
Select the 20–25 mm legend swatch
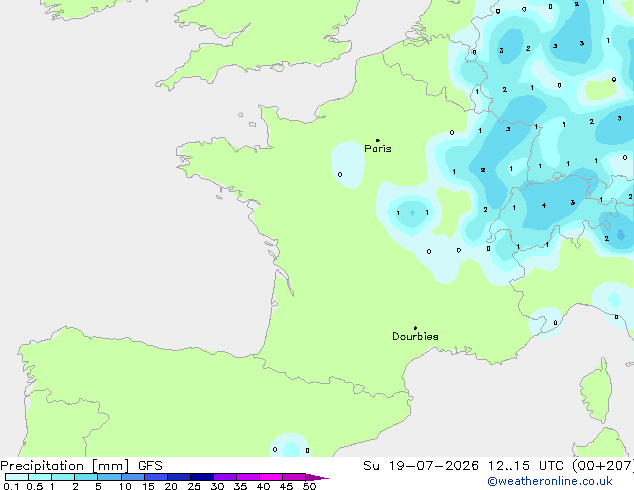pos(179,477)
